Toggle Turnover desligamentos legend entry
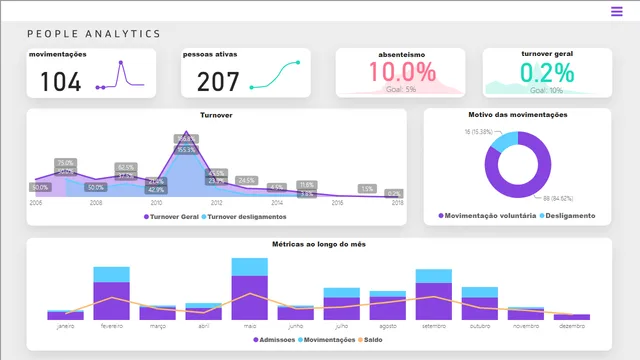 click(x=244, y=217)
